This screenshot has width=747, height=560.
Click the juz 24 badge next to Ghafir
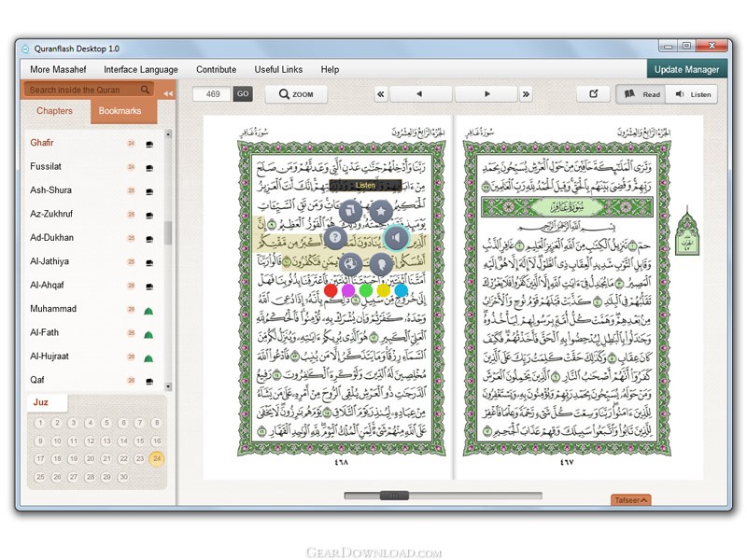[131, 143]
